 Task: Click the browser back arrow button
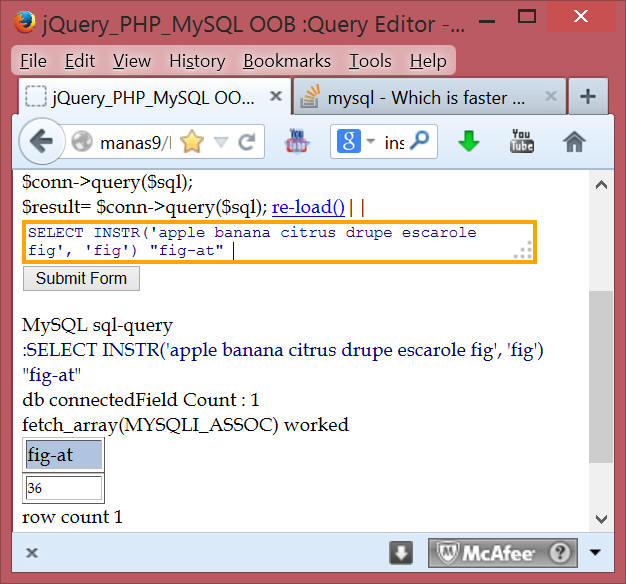click(41, 142)
